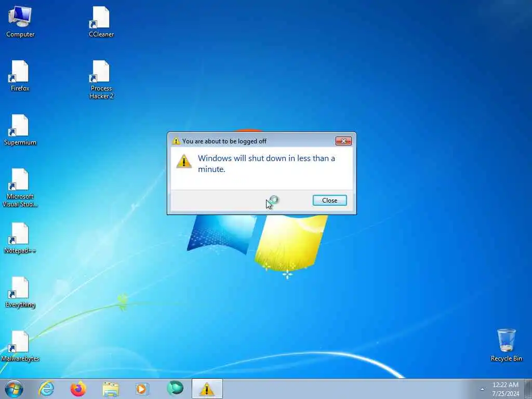Select the Supermium desktop shortcut
This screenshot has width=532, height=399.
click(20, 129)
